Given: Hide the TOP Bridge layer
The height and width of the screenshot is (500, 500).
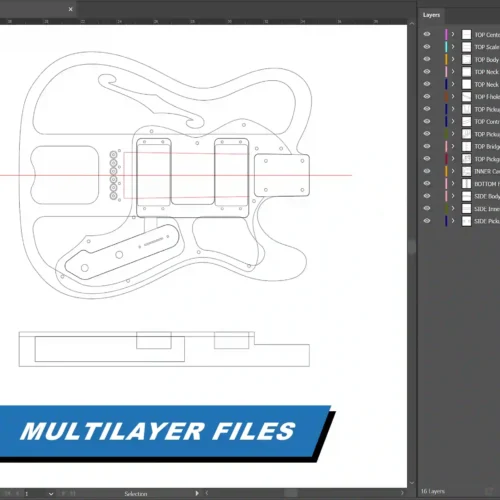Looking at the screenshot, I should [x=427, y=146].
